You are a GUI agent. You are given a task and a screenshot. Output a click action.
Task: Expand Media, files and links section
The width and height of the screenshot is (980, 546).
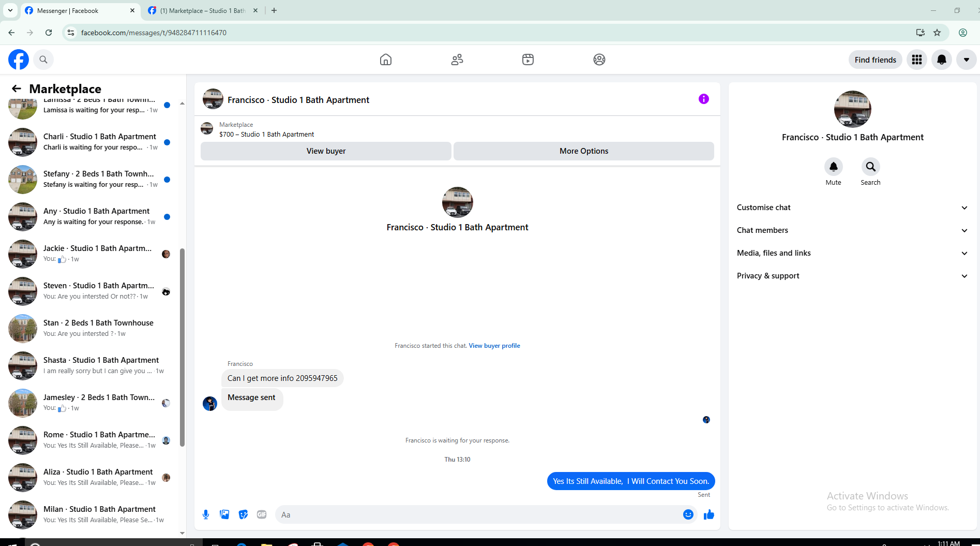(853, 253)
